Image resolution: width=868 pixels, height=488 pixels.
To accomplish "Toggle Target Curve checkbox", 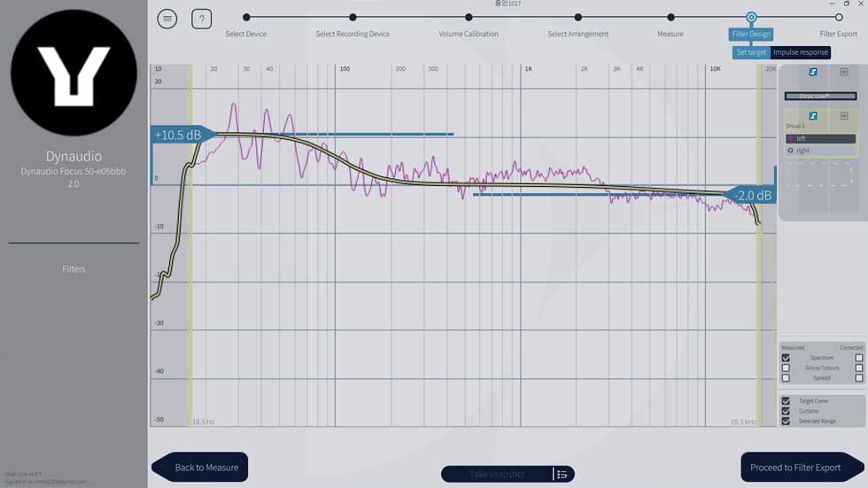I will [786, 400].
